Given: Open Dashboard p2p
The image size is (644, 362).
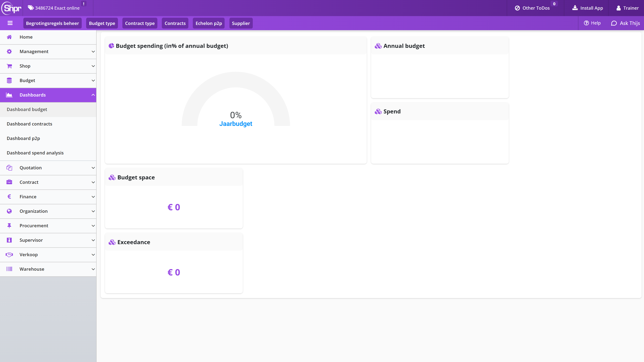Looking at the screenshot, I should point(48,138).
